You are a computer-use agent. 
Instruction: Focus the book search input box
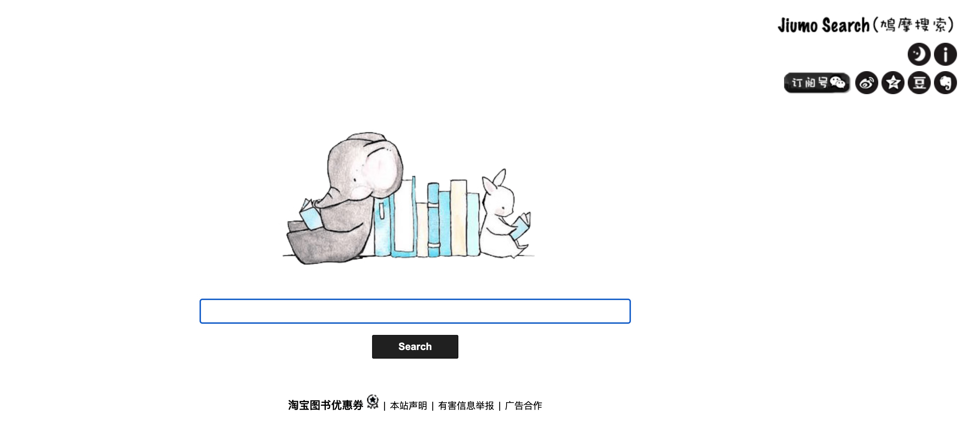point(415,311)
